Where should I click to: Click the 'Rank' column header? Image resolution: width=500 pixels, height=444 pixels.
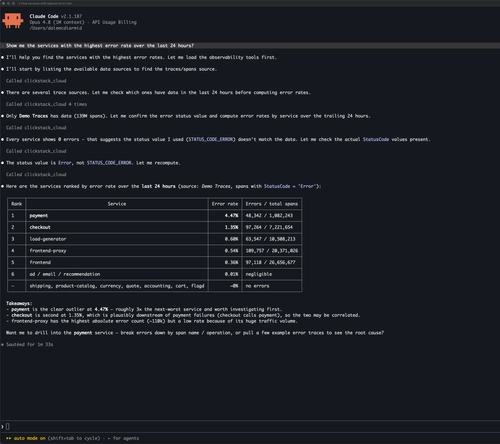pyautogui.click(x=16, y=204)
